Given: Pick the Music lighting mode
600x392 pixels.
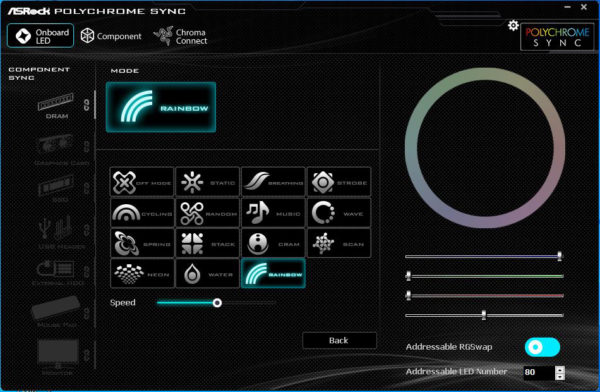Looking at the screenshot, I should [x=273, y=213].
